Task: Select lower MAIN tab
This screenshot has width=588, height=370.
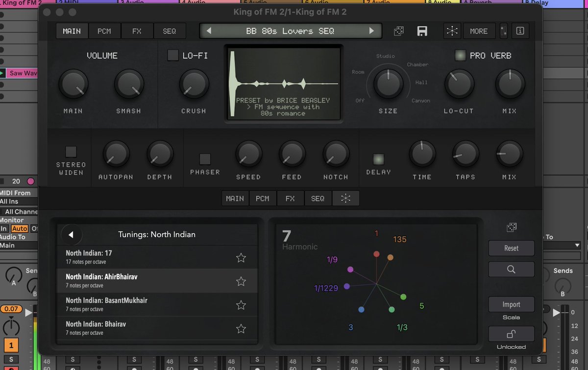Action: tap(235, 198)
